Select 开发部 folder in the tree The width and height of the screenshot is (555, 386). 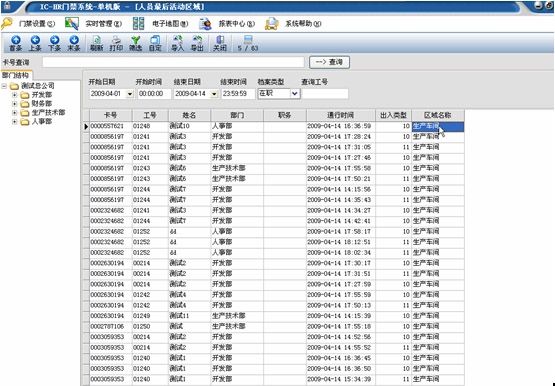(x=42, y=95)
